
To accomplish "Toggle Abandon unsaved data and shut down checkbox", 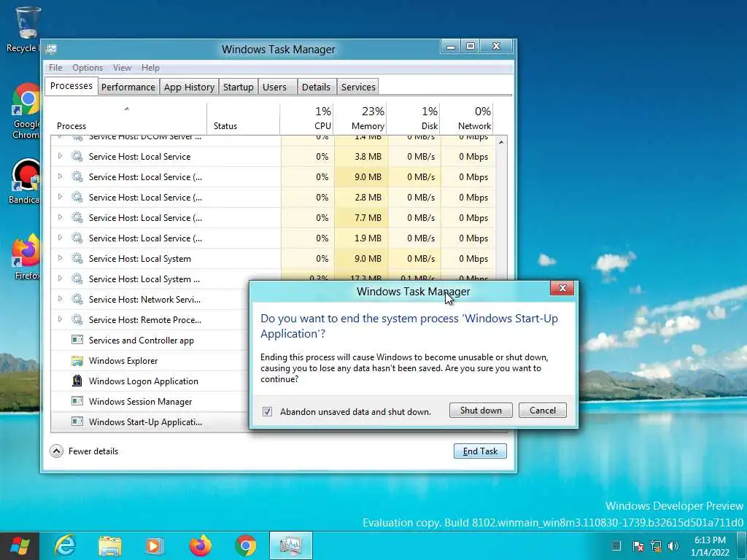I will click(267, 411).
